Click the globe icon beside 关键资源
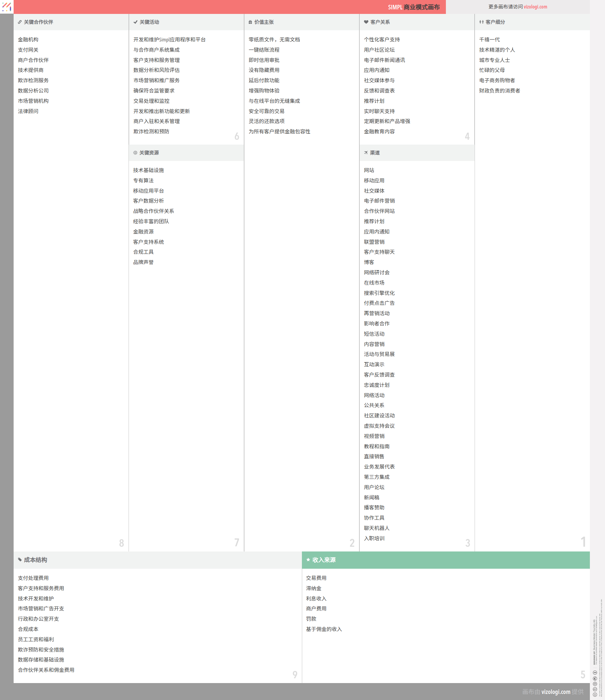 135,153
